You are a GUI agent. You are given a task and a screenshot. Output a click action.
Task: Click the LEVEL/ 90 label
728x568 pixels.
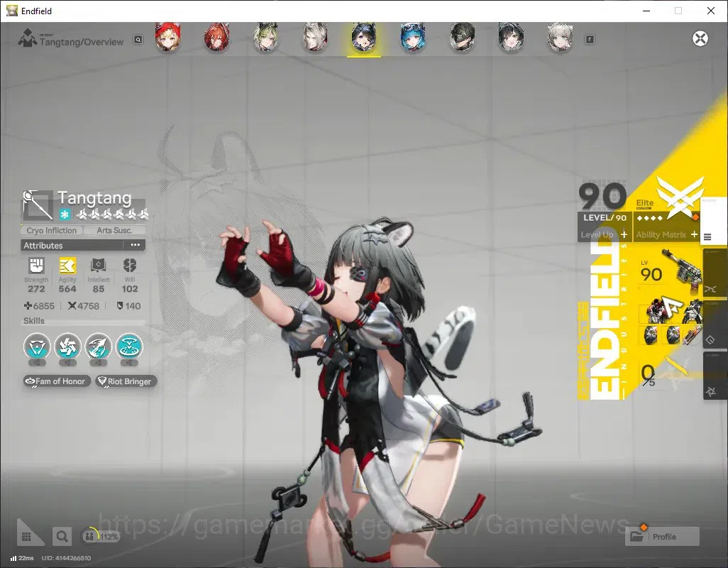[x=605, y=217]
